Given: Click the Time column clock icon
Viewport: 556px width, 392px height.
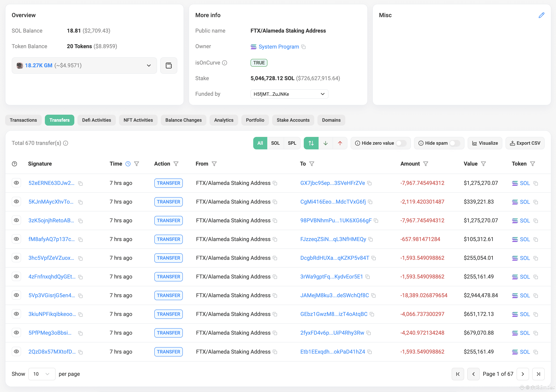Looking at the screenshot, I should tap(128, 164).
